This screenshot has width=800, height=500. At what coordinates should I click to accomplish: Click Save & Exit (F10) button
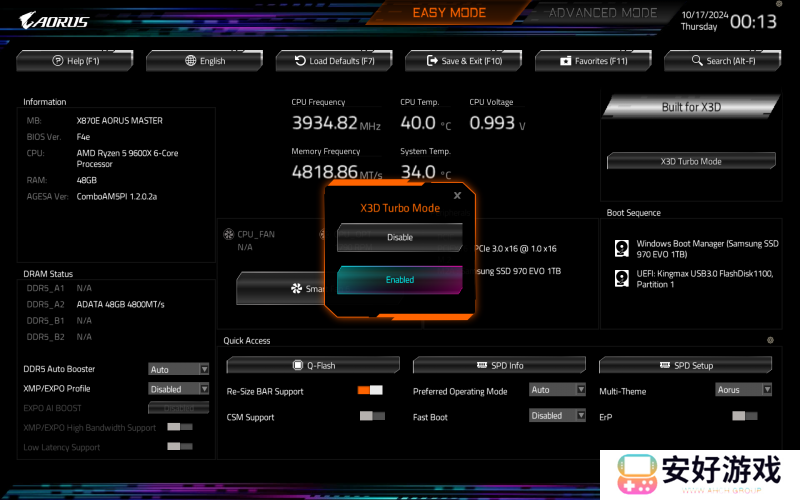(x=464, y=61)
